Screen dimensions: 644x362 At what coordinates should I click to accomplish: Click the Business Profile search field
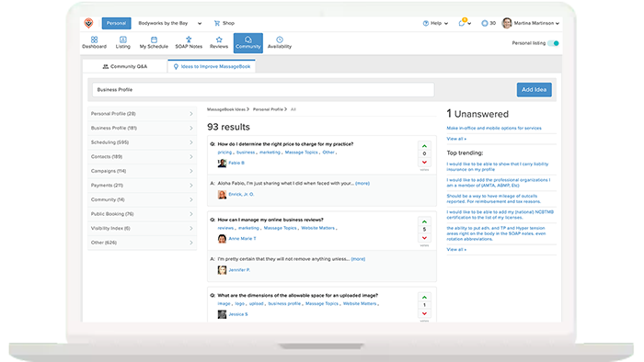pos(263,90)
